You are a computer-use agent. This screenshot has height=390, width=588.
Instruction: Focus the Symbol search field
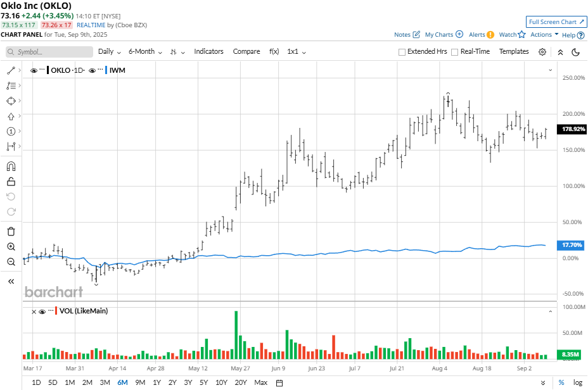coord(49,52)
